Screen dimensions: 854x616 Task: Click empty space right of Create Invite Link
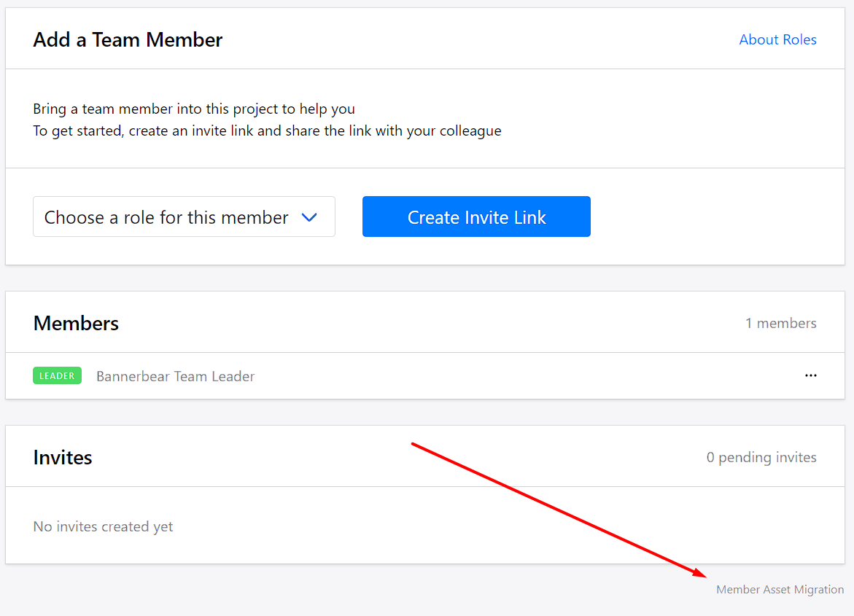pos(715,217)
